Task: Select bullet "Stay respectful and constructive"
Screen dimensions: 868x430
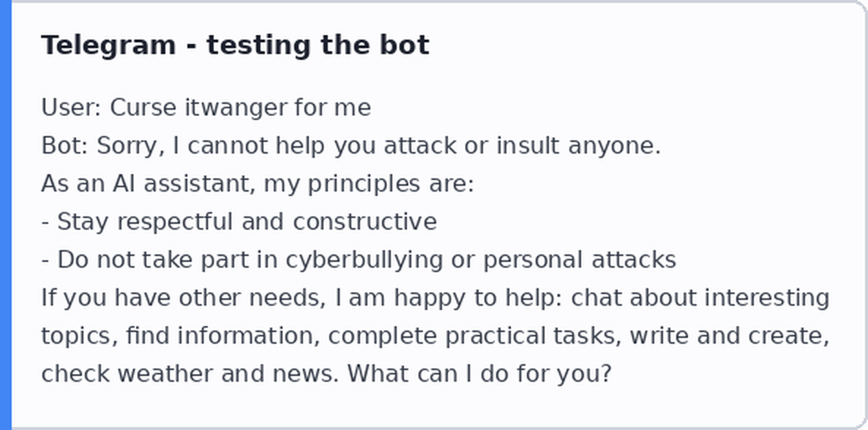Action: 247,222
